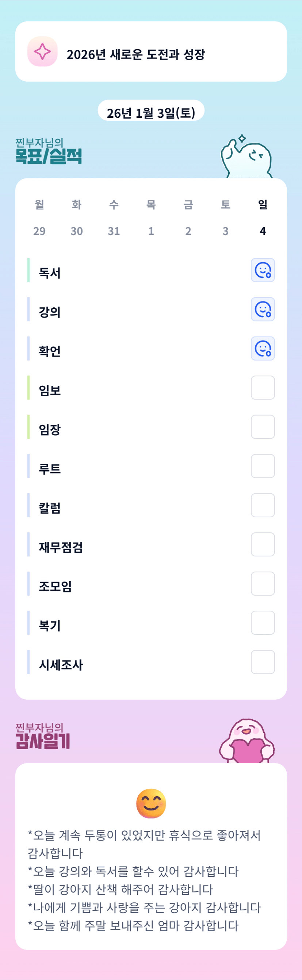Click the smiling emoji in 감사일기
The width and height of the screenshot is (302, 980).
click(151, 803)
